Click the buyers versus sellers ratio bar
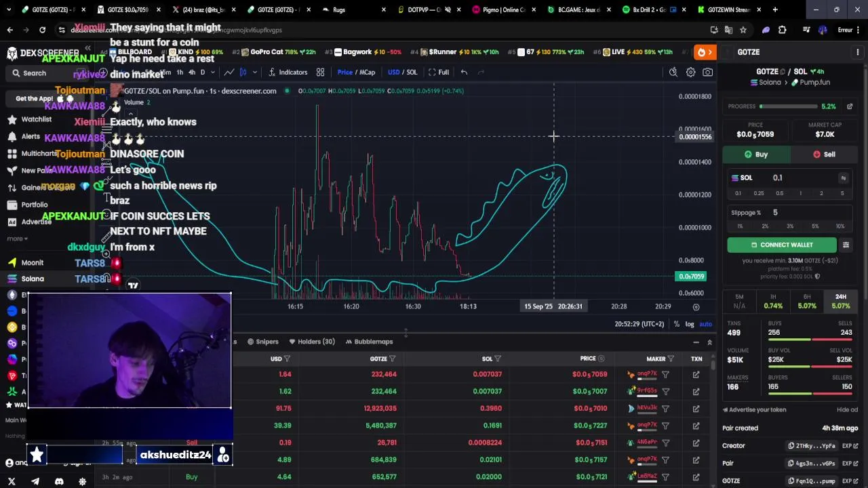The width and height of the screenshot is (868, 488). click(810, 394)
